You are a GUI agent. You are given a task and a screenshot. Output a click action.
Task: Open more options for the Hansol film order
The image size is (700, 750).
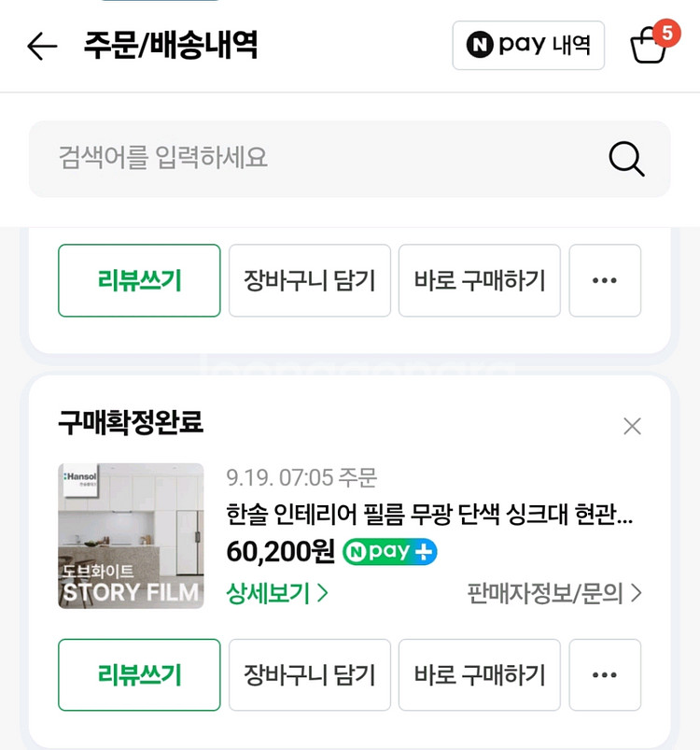click(605, 674)
